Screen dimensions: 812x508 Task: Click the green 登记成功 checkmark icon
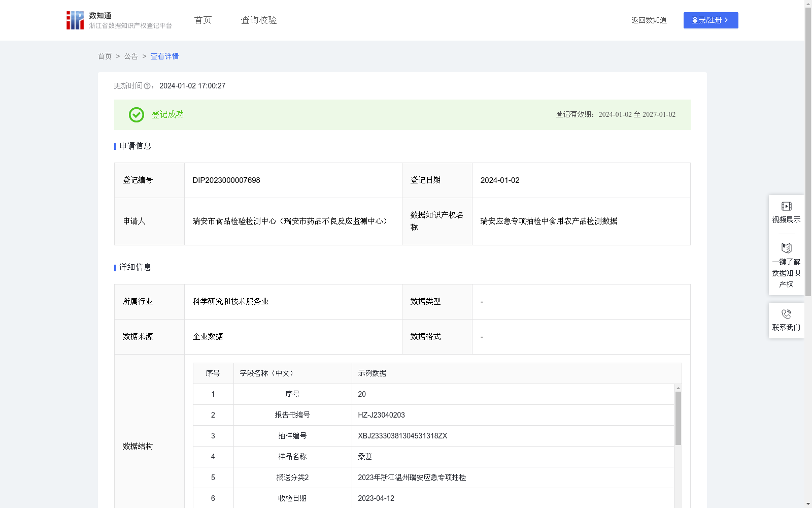[136, 115]
